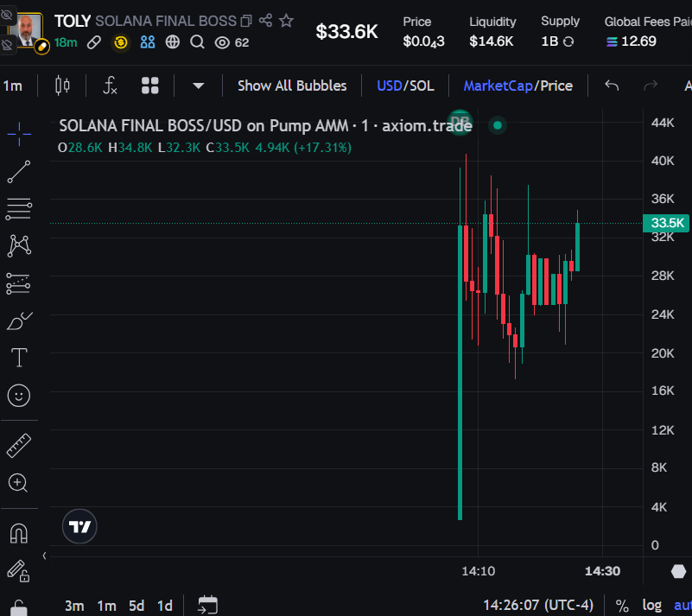Open the horizontal lines fib tool
The width and height of the screenshot is (692, 616).
click(19, 209)
